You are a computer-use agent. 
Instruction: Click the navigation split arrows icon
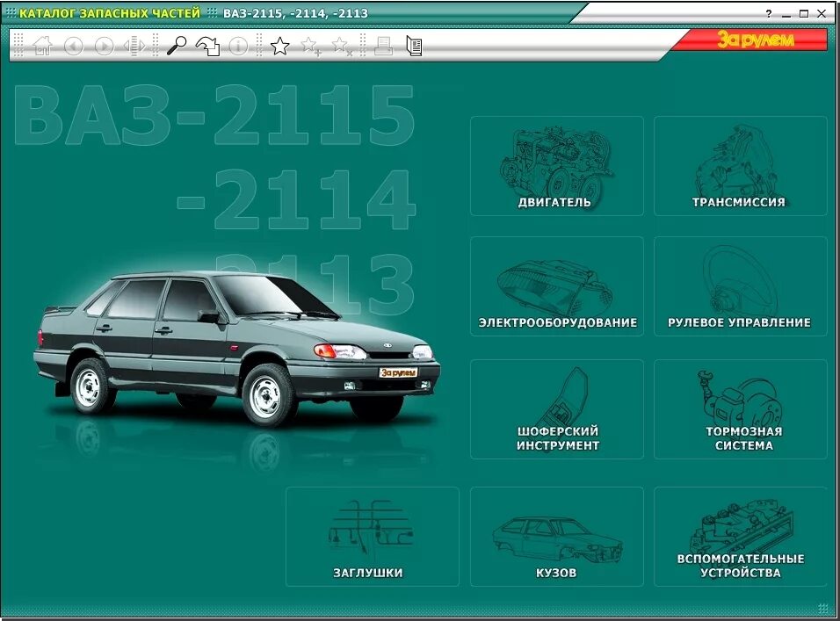tap(134, 46)
